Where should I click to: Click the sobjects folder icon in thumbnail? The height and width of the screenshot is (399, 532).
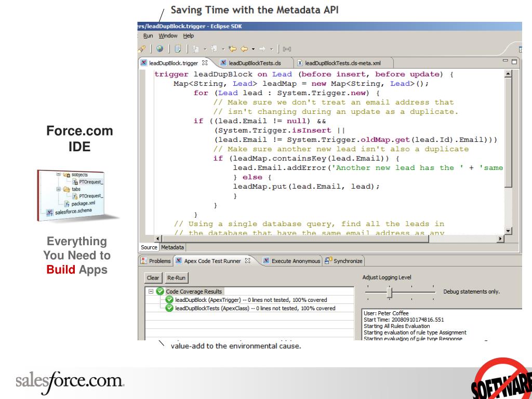click(x=66, y=175)
